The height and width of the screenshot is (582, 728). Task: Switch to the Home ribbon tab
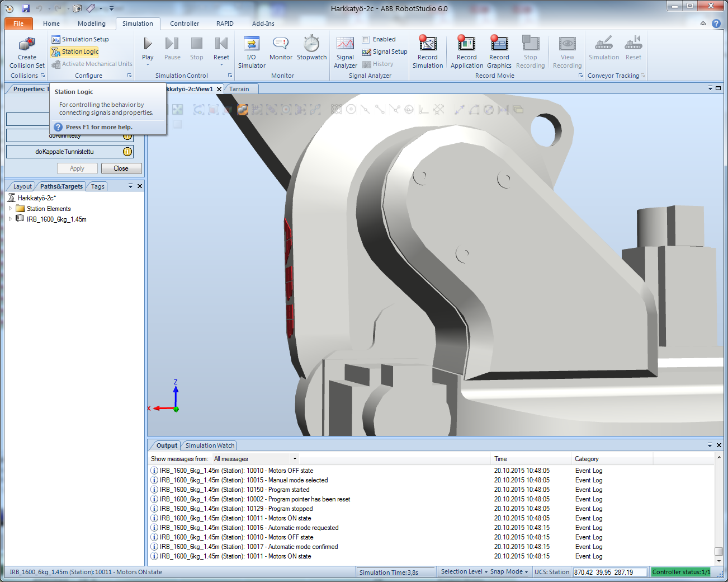coord(51,24)
